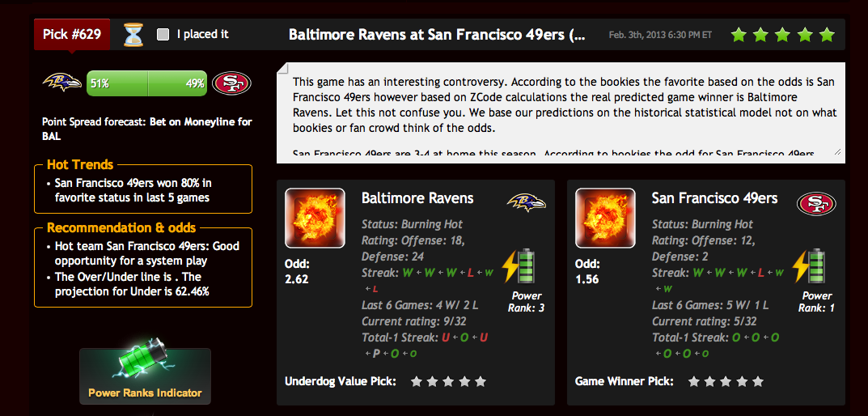Click the Ravens 'Rating: Offense: 18' line
The height and width of the screenshot is (416, 868).
pos(413,240)
